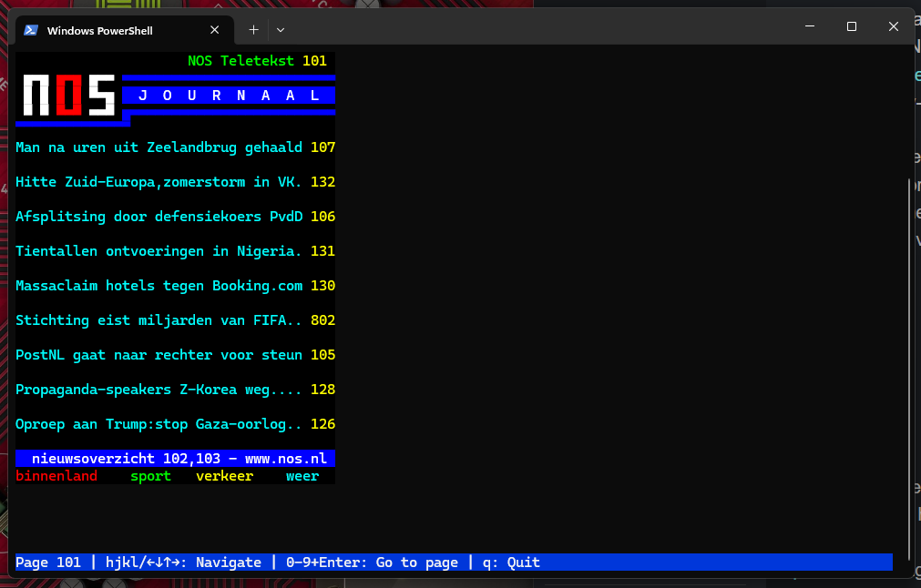This screenshot has width=921, height=588.
Task: Click page number 802
Action: pos(323,320)
